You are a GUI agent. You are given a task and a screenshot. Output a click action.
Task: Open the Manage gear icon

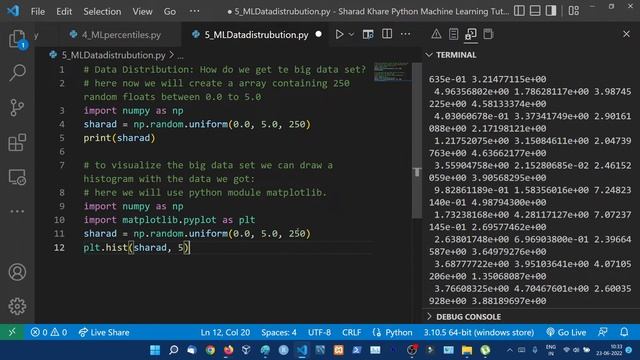[17, 306]
